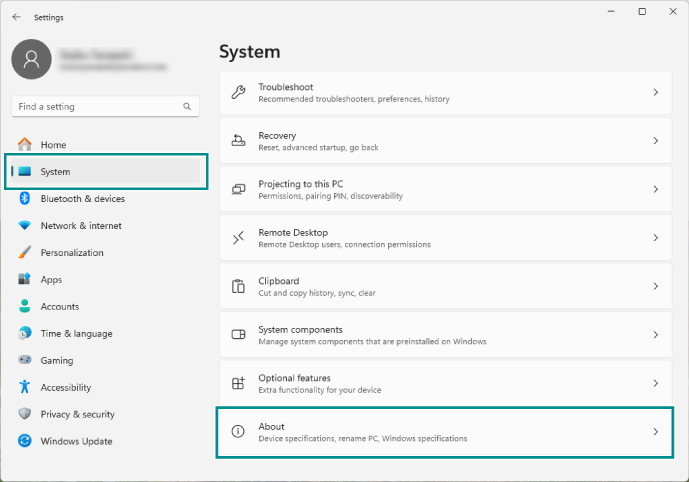Click the user profile avatar
689x482 pixels.
[x=31, y=60]
